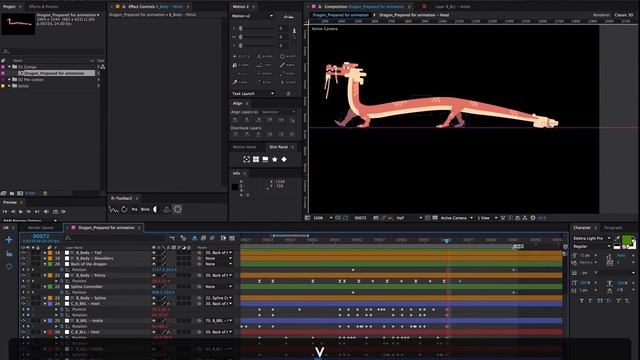Click the Blink button in ft-Toolbar2

click(145, 209)
